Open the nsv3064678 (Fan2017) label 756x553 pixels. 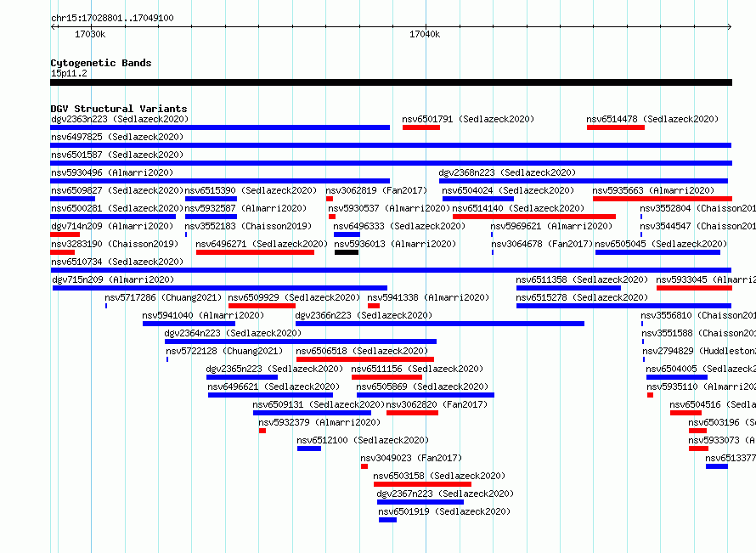tap(542, 244)
